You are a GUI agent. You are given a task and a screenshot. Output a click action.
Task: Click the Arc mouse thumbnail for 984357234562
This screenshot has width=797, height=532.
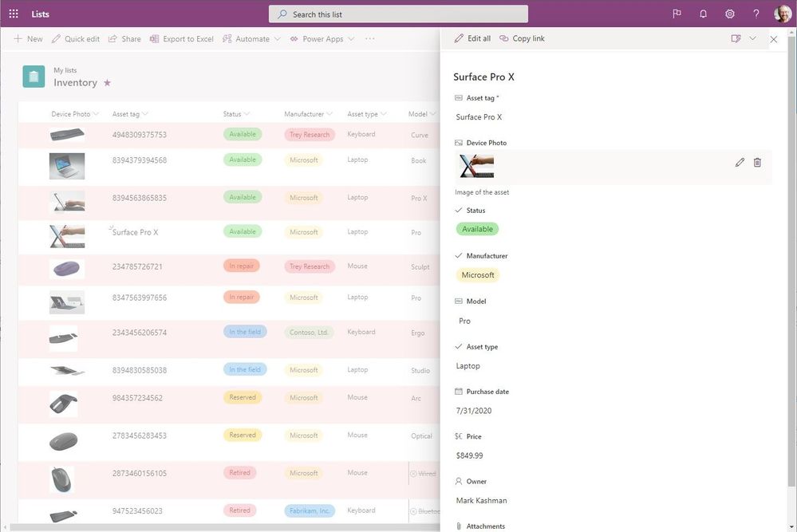pyautogui.click(x=64, y=404)
